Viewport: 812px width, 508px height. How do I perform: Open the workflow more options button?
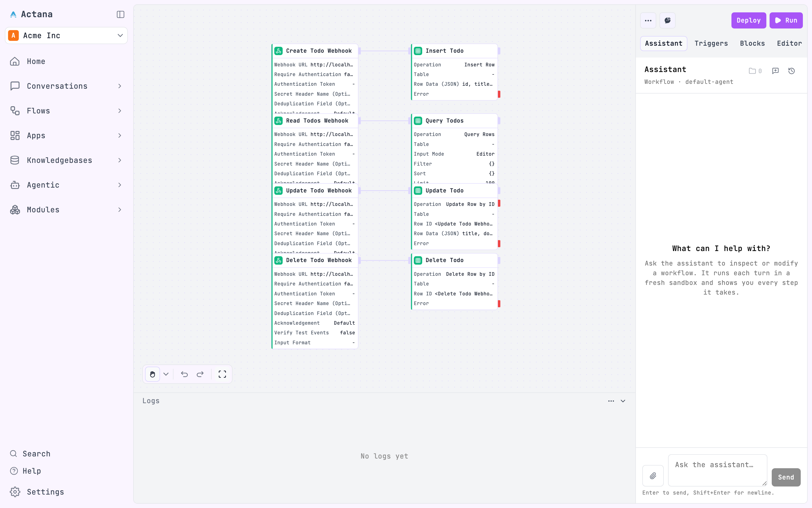[648, 20]
